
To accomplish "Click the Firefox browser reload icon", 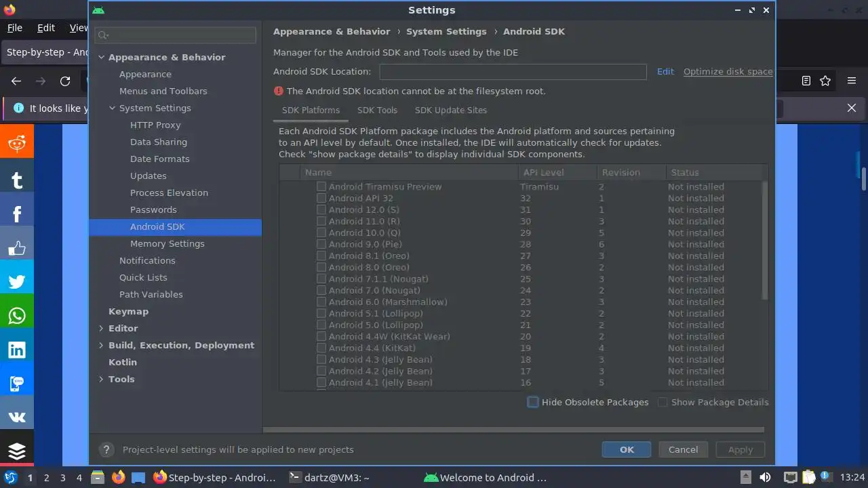I will (x=65, y=81).
